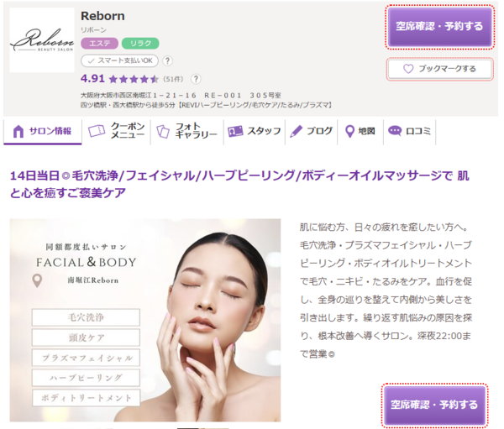This screenshot has width=504, height=429.
Task: Click the Reborn salon logo thumbnail
Action: tap(42, 39)
